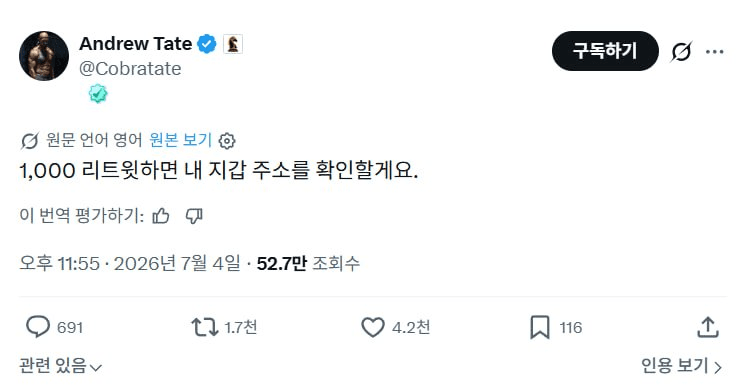Click the thumbs down translation rating

point(194,216)
